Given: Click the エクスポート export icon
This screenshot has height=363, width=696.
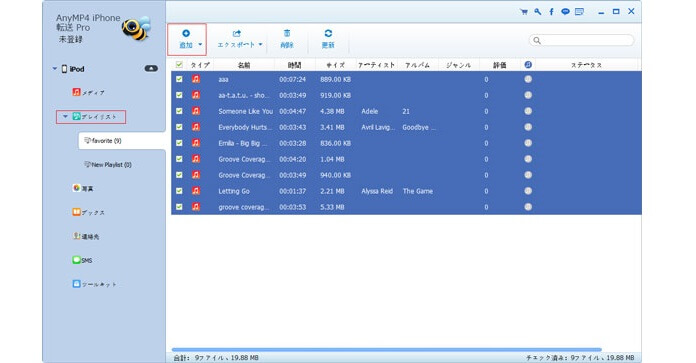Looking at the screenshot, I should [237, 33].
